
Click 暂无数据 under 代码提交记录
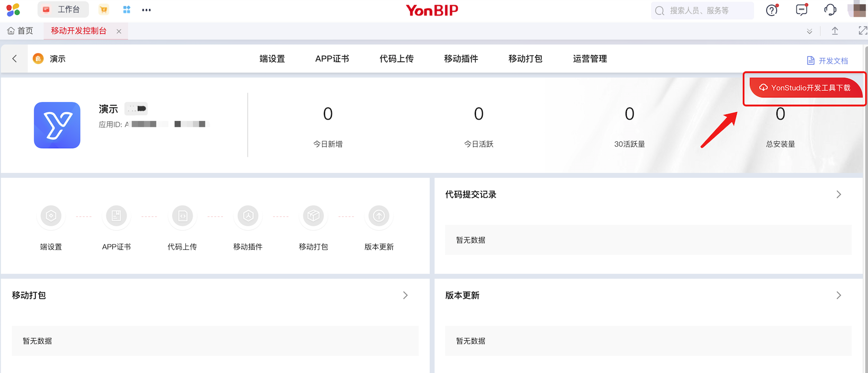pyautogui.click(x=471, y=240)
